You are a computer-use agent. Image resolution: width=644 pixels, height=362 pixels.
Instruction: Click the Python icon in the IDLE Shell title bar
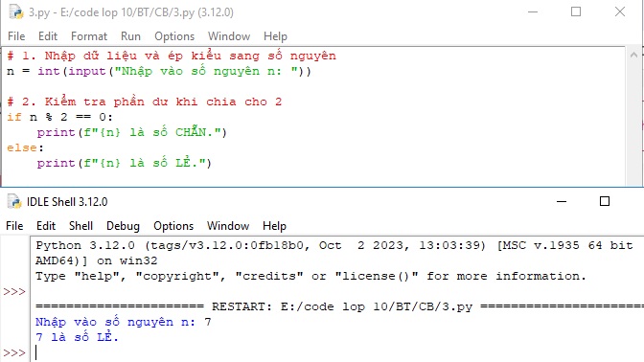point(14,201)
